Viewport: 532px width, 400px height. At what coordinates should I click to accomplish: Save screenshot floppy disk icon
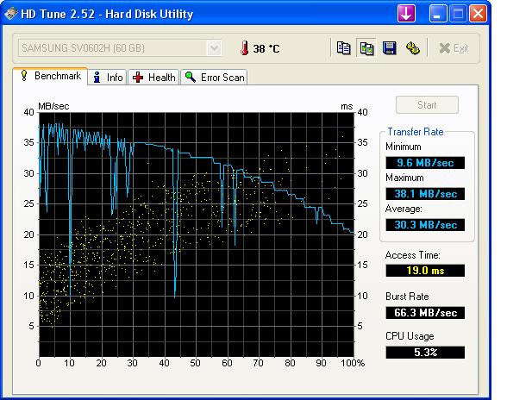coord(390,47)
